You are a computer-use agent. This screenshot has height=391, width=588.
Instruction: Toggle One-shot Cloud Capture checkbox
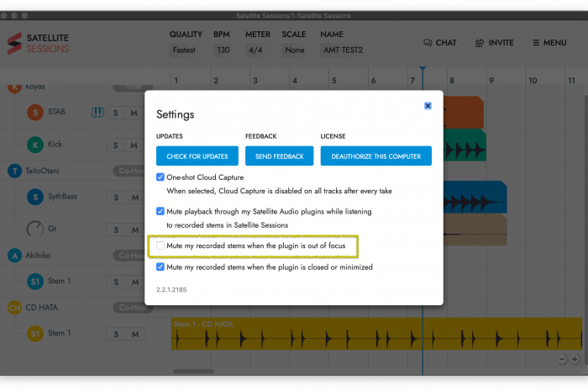tap(160, 177)
